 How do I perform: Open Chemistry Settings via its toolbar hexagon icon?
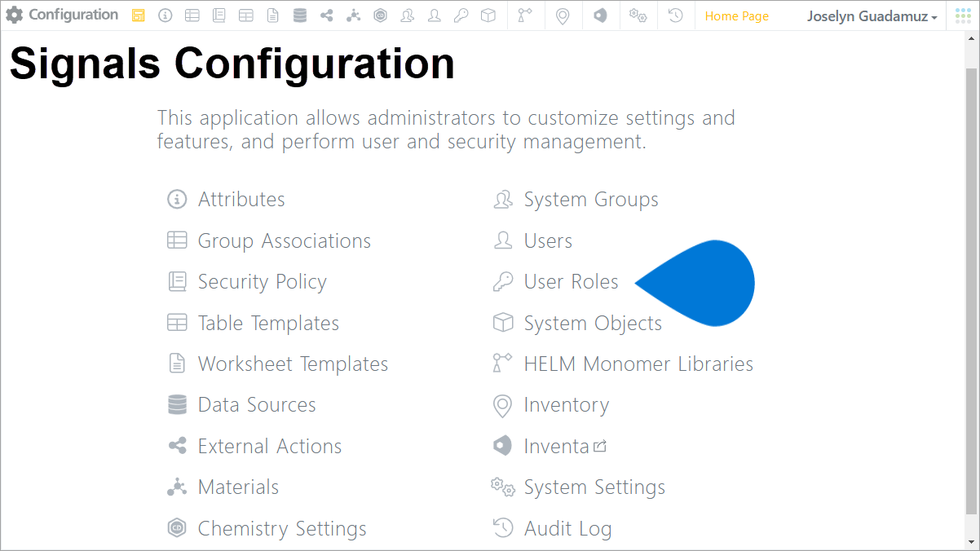point(380,15)
